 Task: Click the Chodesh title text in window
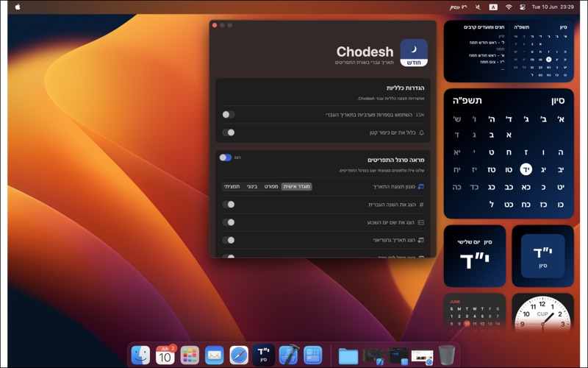pyautogui.click(x=365, y=52)
